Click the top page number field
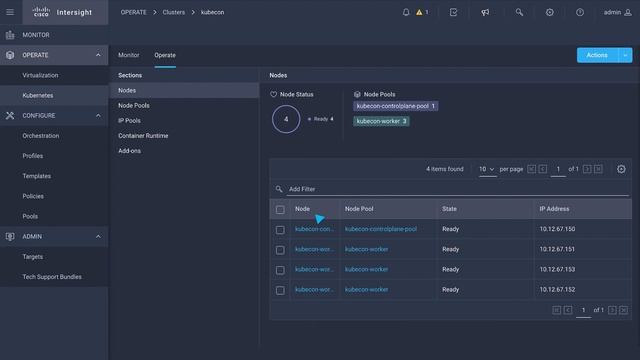Viewport: 640px width, 360px height. (x=558, y=169)
